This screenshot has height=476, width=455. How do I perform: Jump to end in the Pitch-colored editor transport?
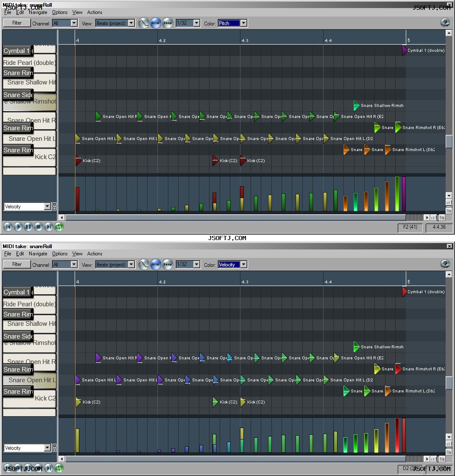48,227
